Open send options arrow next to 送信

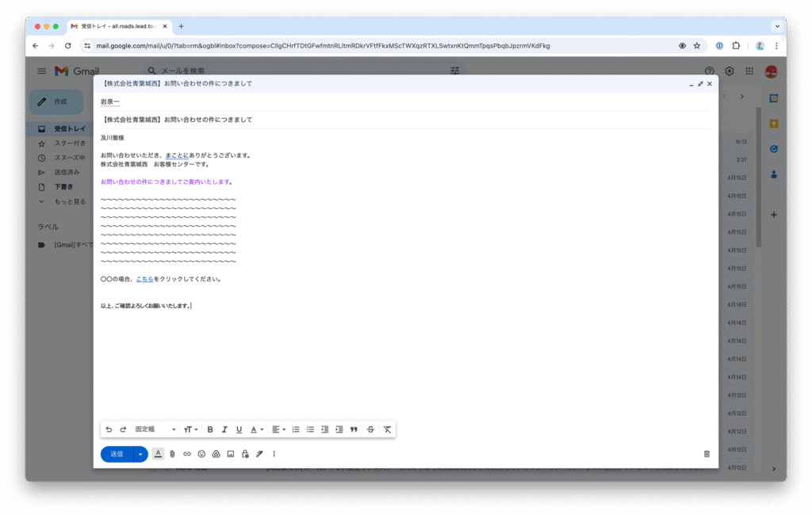pos(140,454)
